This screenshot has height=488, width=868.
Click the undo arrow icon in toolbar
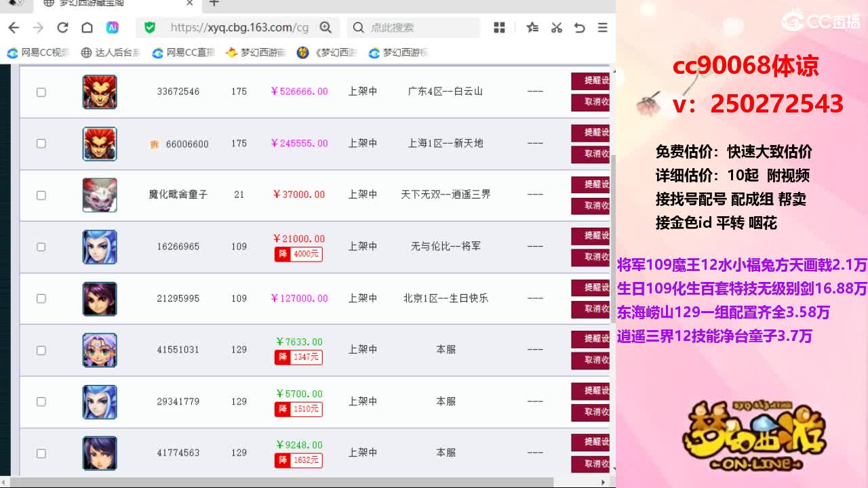[x=579, y=28]
